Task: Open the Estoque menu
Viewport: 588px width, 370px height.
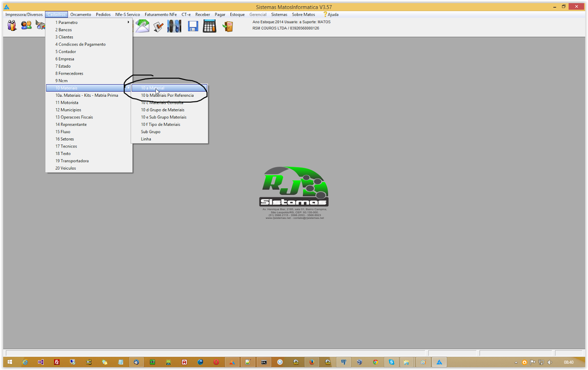Action: point(237,14)
